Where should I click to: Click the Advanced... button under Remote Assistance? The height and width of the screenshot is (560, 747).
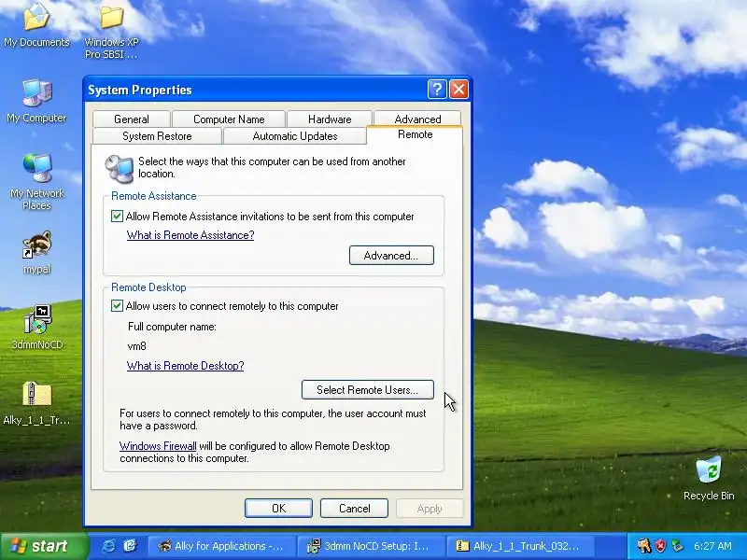click(x=391, y=255)
